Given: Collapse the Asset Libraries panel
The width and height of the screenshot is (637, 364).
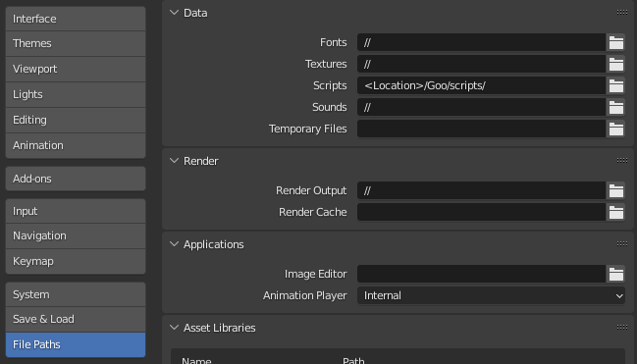Looking at the screenshot, I should pos(175,328).
